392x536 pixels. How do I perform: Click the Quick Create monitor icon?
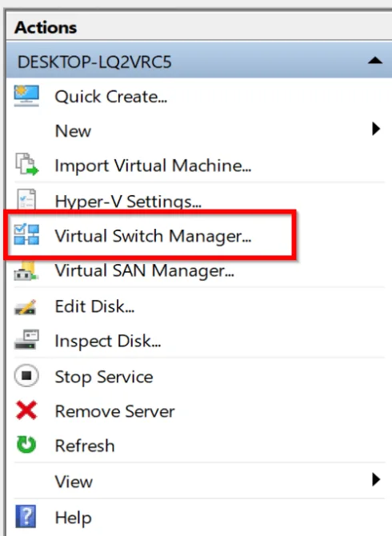(26, 96)
